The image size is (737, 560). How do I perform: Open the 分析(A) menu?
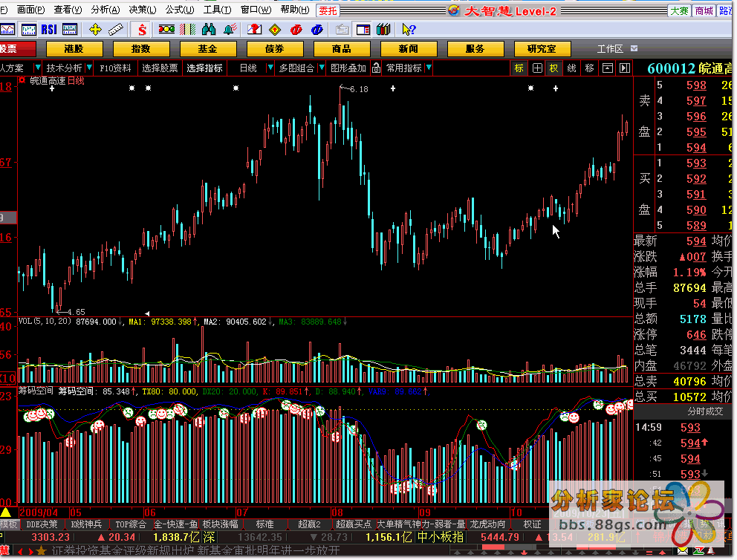coord(105,10)
